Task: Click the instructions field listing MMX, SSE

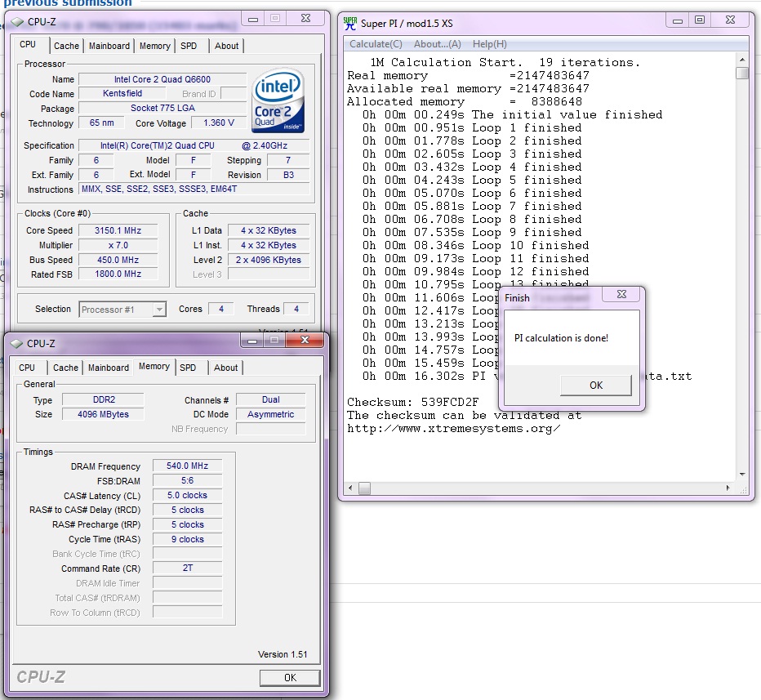Action: 194,189
